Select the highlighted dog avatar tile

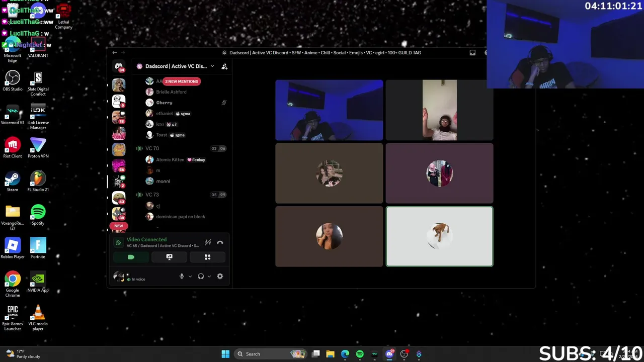(439, 236)
